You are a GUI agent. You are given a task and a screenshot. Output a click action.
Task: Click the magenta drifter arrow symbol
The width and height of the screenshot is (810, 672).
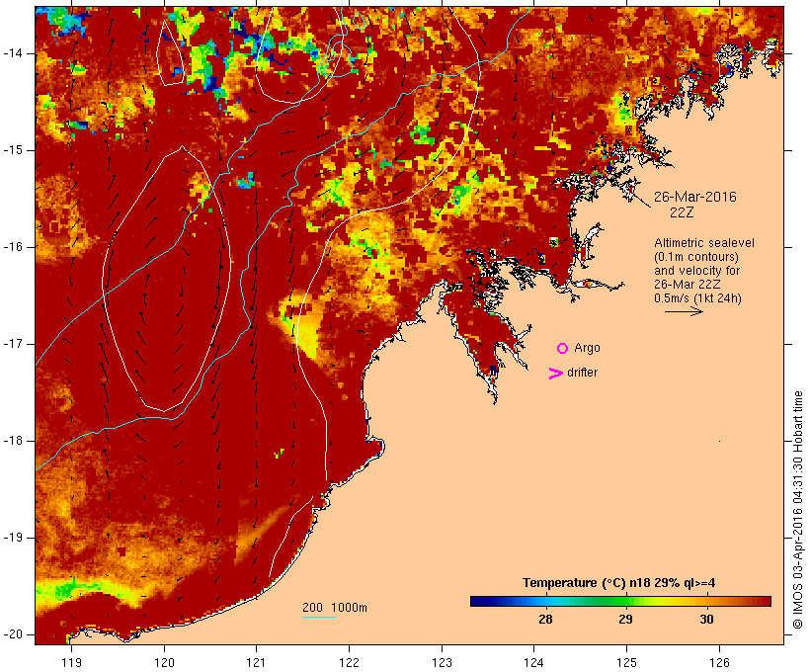[556, 374]
